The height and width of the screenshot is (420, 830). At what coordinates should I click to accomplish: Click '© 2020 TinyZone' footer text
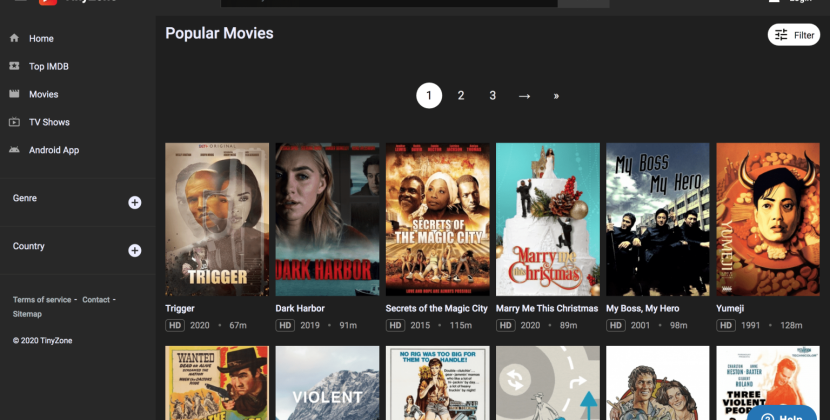[42, 341]
